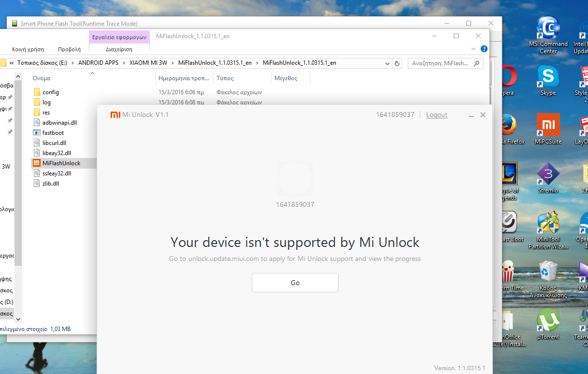Open the Skype desktop shortcut
The height and width of the screenshot is (374, 588).
click(x=548, y=81)
